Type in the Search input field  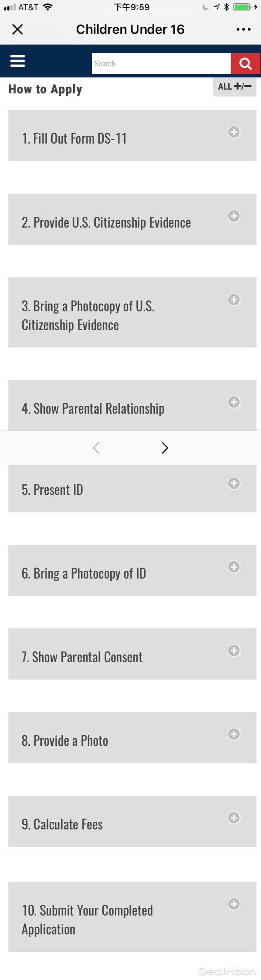point(161,64)
